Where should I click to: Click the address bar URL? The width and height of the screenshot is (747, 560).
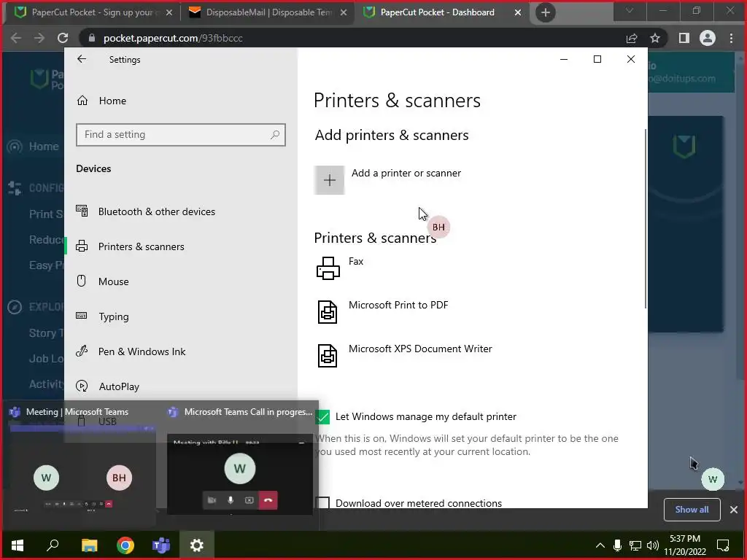click(x=173, y=38)
